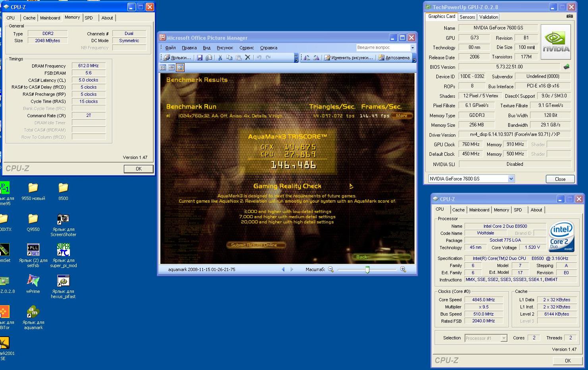Viewport: 588px width, 370px height.
Task: Click the NVIDIA logo in GPU-Z
Action: [x=556, y=42]
